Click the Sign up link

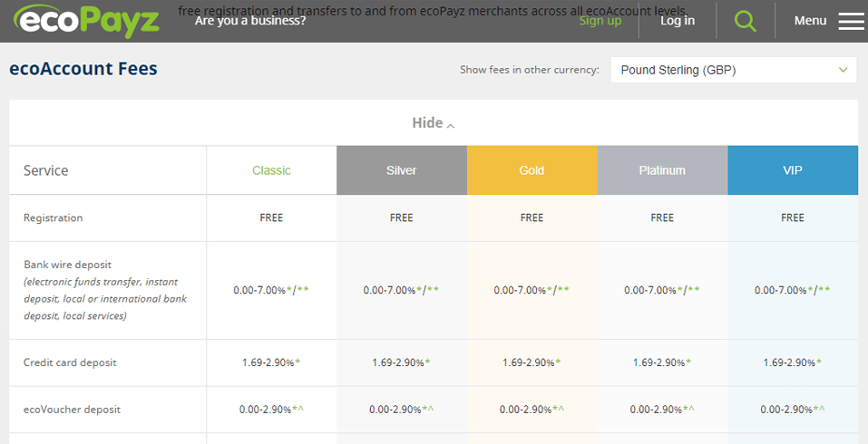[x=600, y=21]
